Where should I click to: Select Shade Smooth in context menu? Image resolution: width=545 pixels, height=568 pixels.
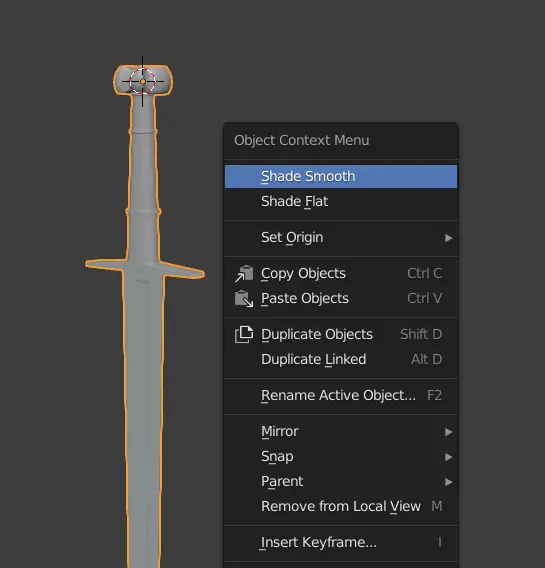[x=341, y=176]
